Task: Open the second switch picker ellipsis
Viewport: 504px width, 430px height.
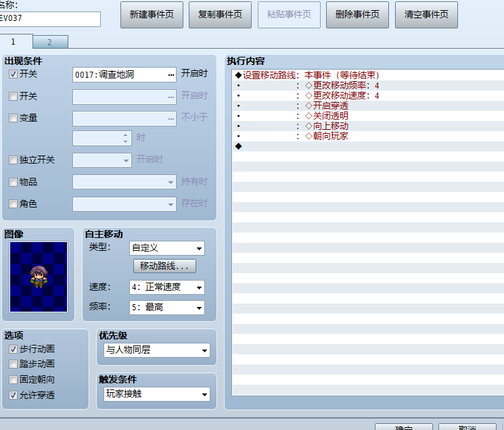Action: click(171, 97)
